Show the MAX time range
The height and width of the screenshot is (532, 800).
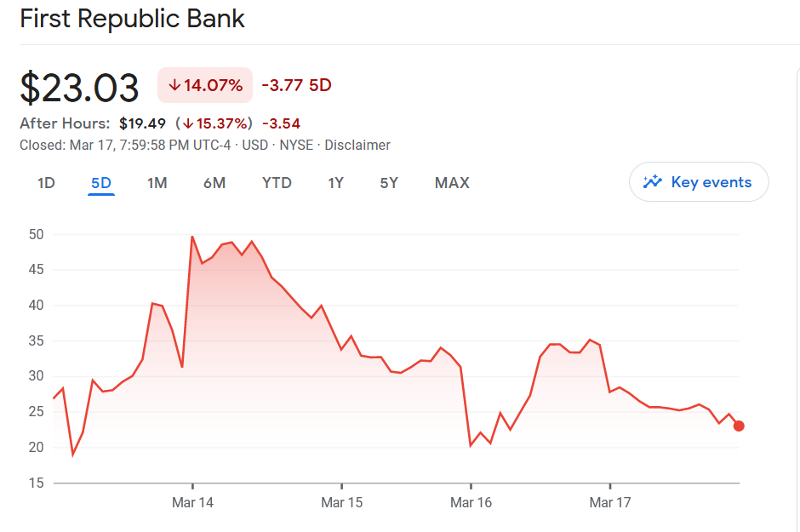click(x=452, y=183)
